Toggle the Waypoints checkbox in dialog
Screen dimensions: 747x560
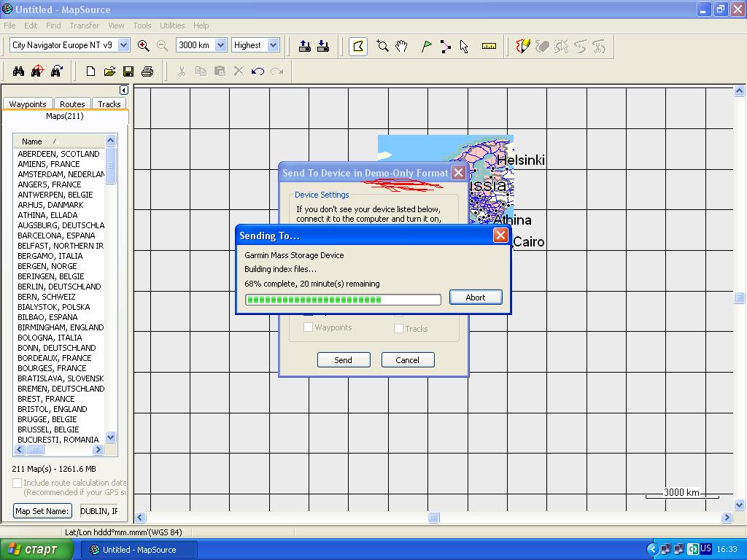click(x=308, y=327)
